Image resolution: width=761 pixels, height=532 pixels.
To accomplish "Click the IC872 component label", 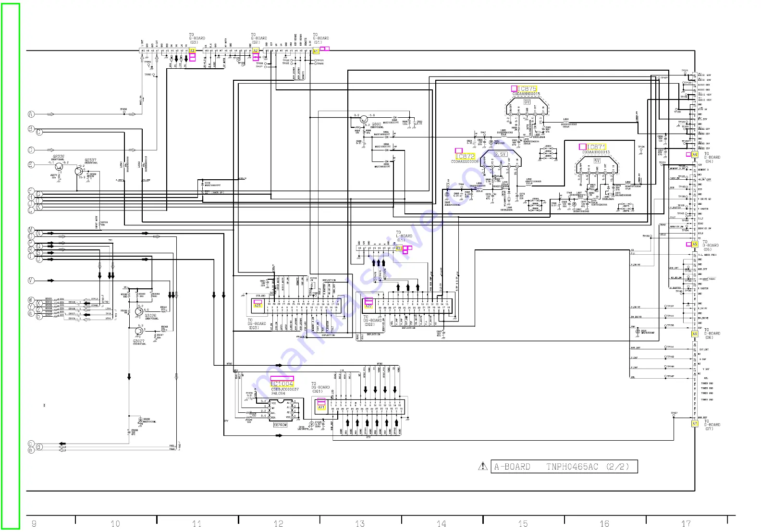I will [x=465, y=157].
